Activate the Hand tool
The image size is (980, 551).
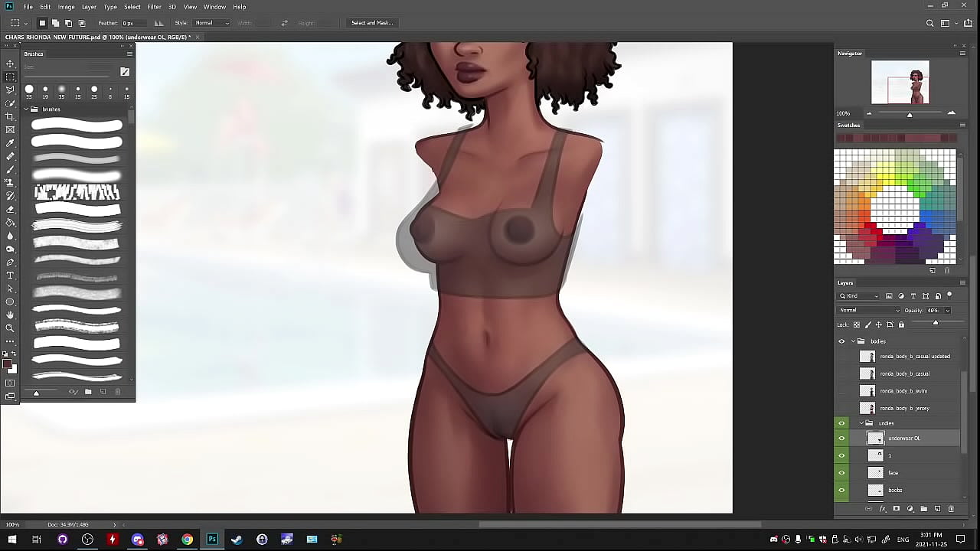click(x=10, y=315)
